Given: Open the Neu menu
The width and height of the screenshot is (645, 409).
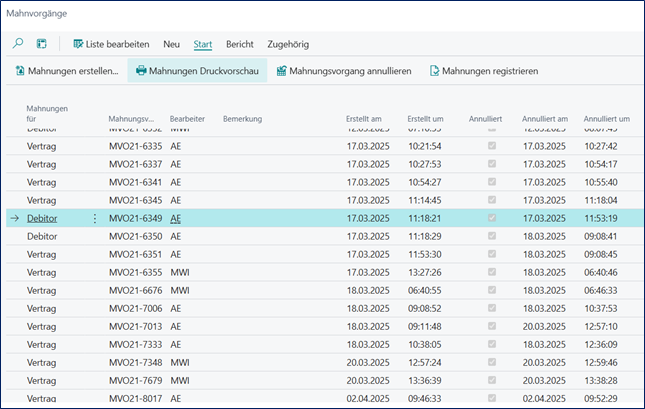Looking at the screenshot, I should pos(172,44).
